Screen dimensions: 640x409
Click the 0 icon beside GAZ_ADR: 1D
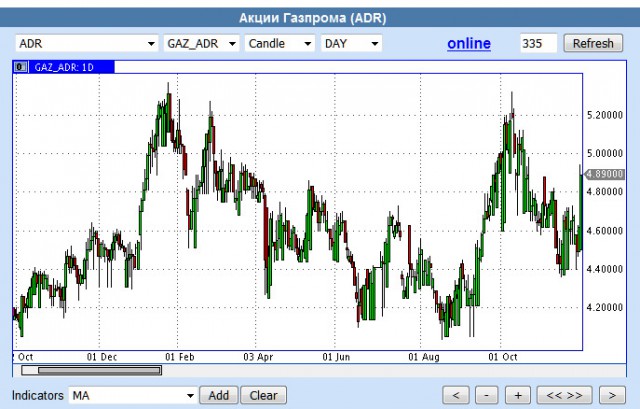pos(20,67)
